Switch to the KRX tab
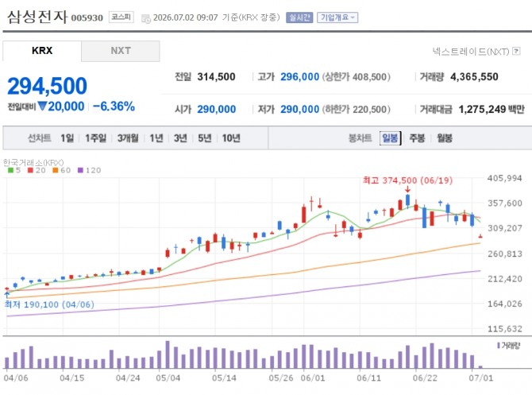 [42, 51]
